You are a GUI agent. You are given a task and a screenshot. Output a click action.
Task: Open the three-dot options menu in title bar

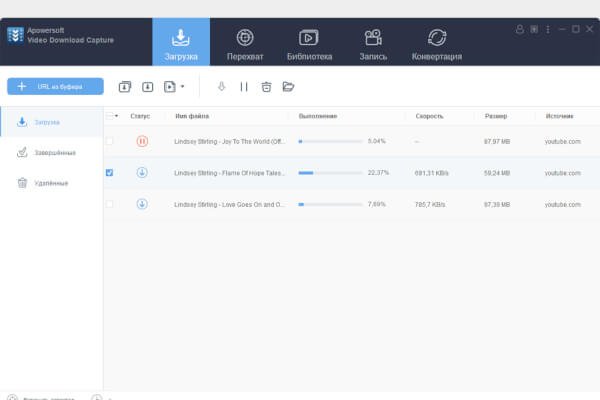click(547, 29)
